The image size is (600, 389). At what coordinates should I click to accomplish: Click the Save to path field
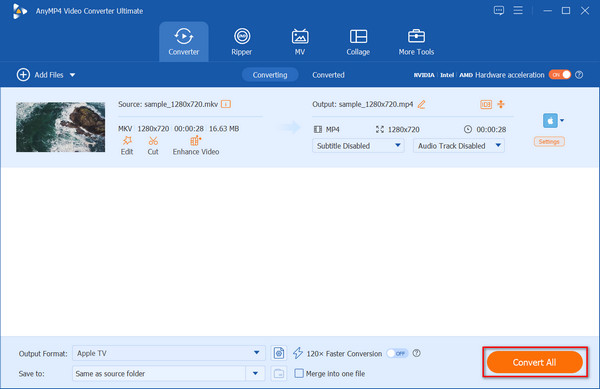[x=159, y=373]
